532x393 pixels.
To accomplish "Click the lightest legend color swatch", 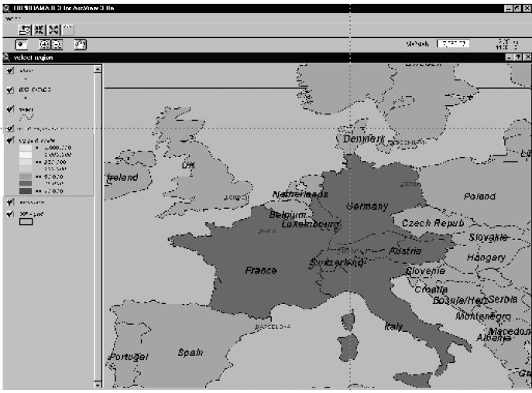I will 26,148.
